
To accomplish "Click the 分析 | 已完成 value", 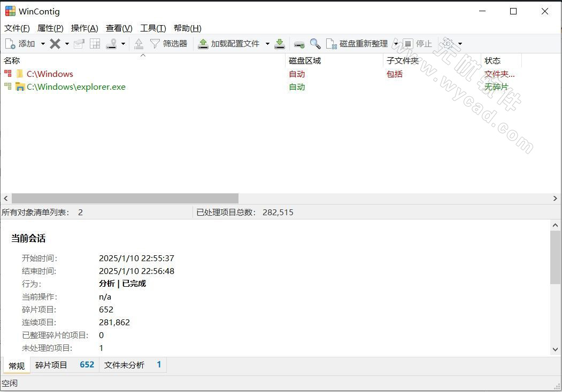I will pos(122,284).
